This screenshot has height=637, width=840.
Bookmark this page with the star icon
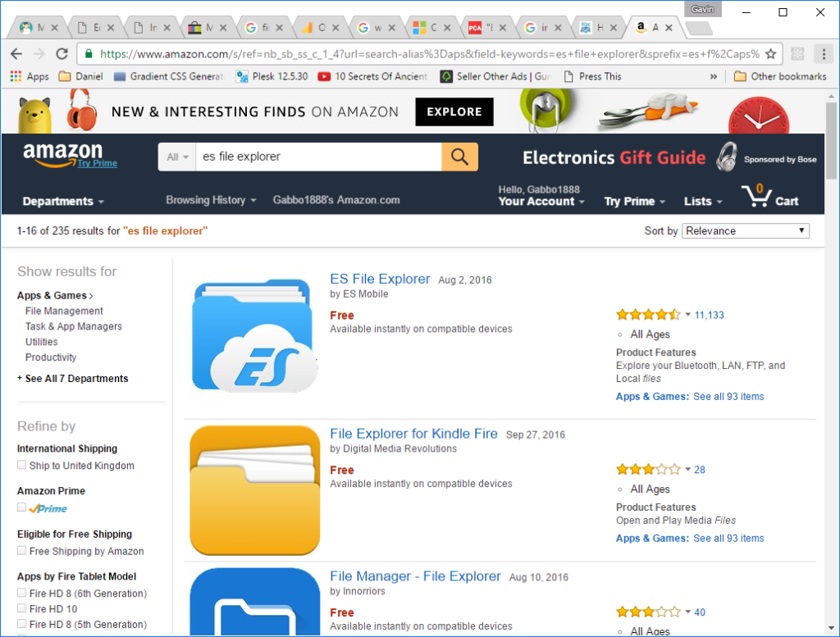pyautogui.click(x=771, y=53)
